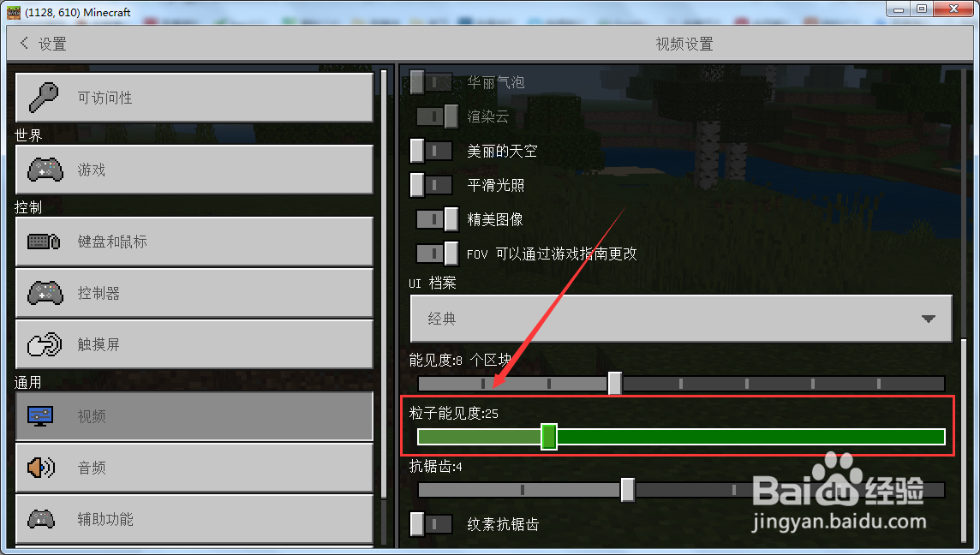980x555 pixels.
Task: Click the key icon beside 可访问性
Action: coord(43,98)
